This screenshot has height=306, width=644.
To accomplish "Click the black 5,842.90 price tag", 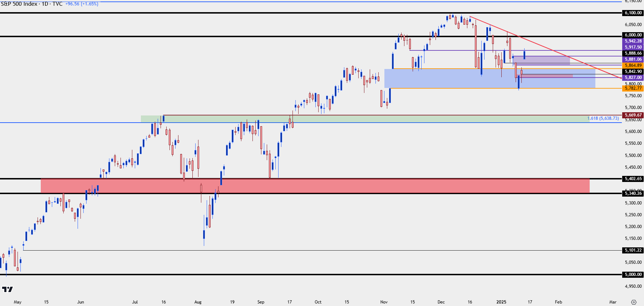I will click(633, 71).
